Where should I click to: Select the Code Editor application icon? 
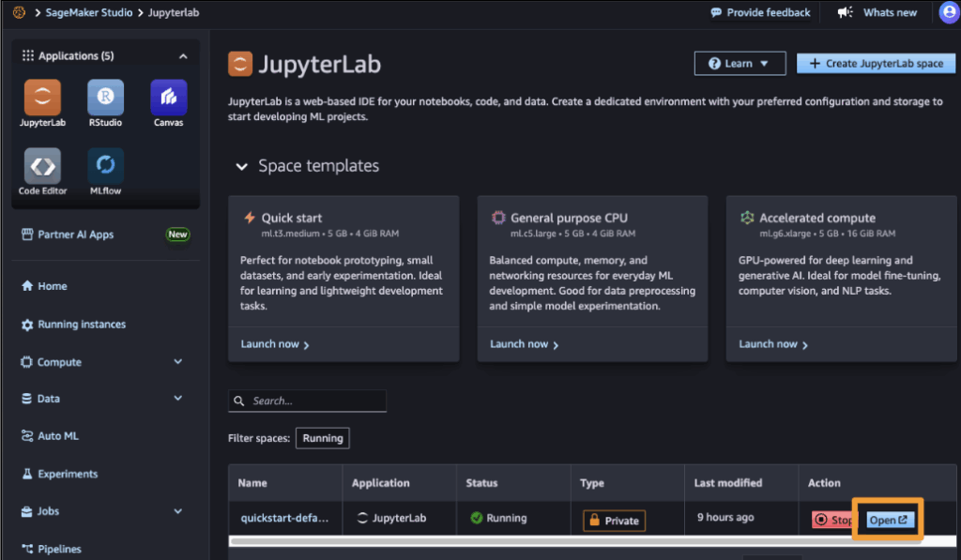coord(42,166)
